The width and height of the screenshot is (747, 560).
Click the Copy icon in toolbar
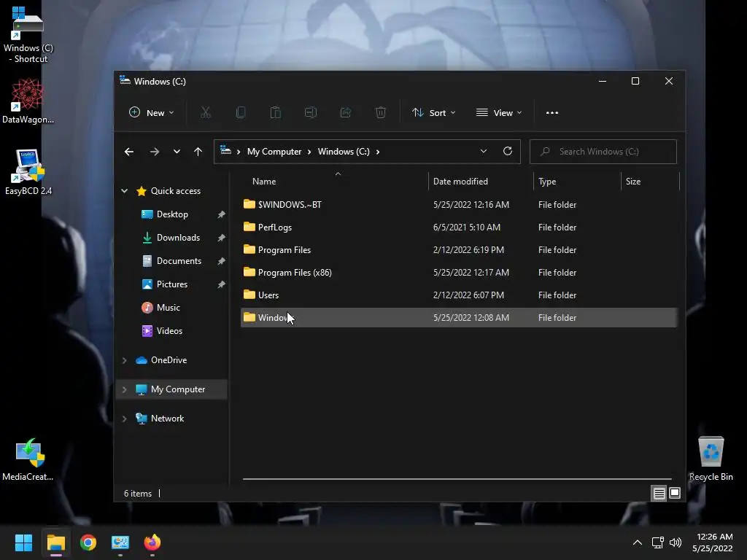(x=241, y=113)
